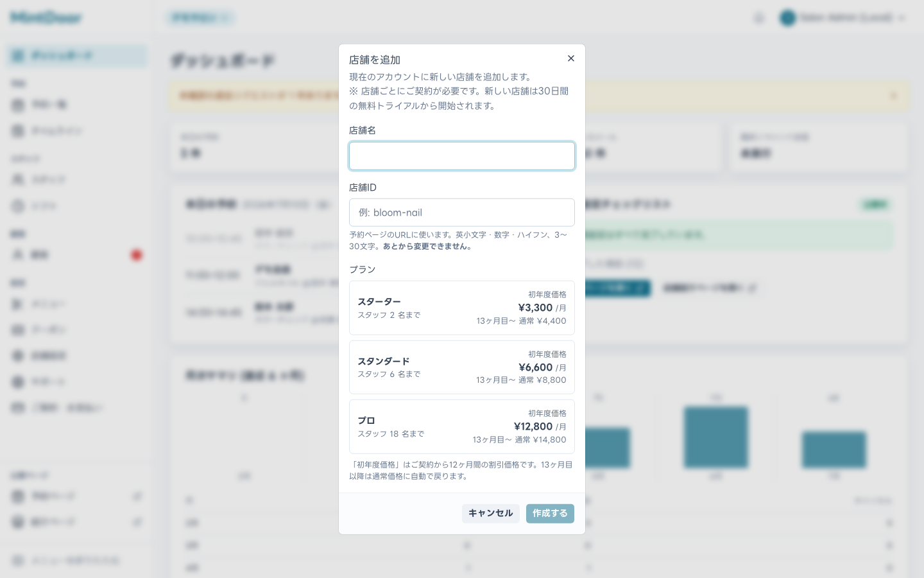
Task: Click the スタッフ 2 名まで text
Action: [389, 315]
